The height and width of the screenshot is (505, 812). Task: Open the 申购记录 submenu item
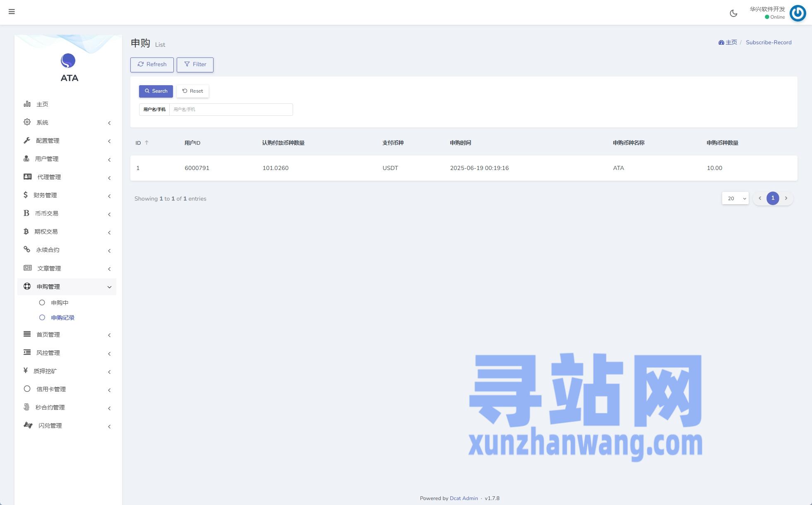pyautogui.click(x=62, y=318)
